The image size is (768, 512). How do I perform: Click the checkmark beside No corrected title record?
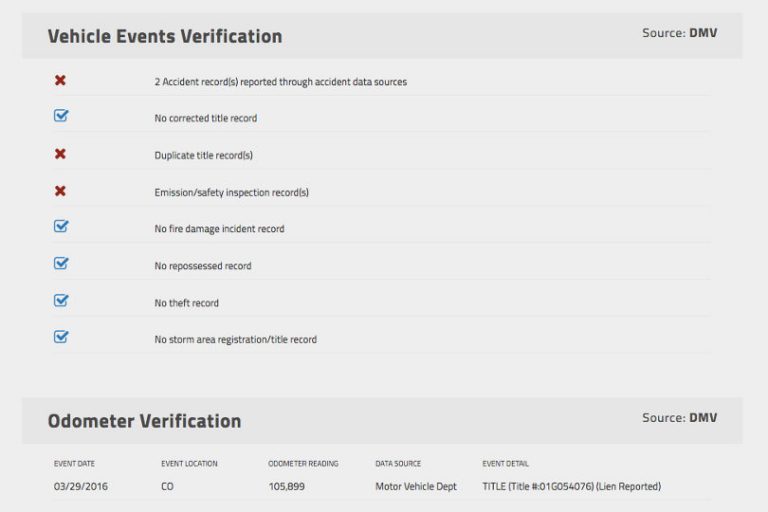click(x=61, y=117)
